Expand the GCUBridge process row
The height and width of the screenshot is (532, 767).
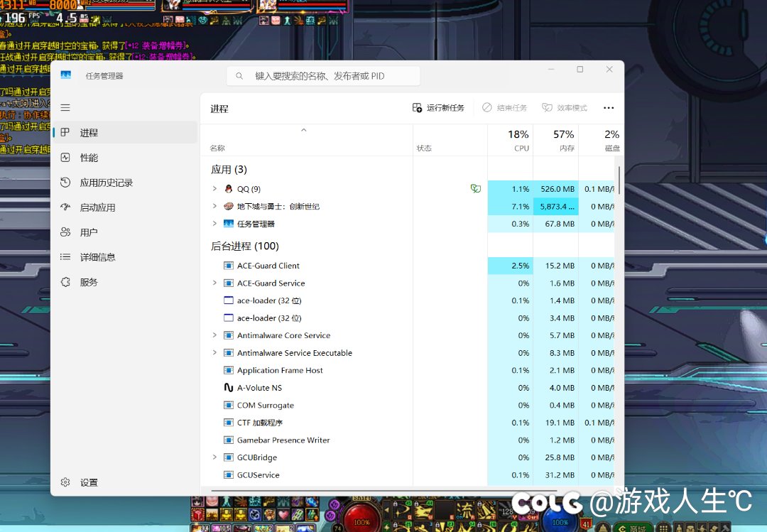214,457
